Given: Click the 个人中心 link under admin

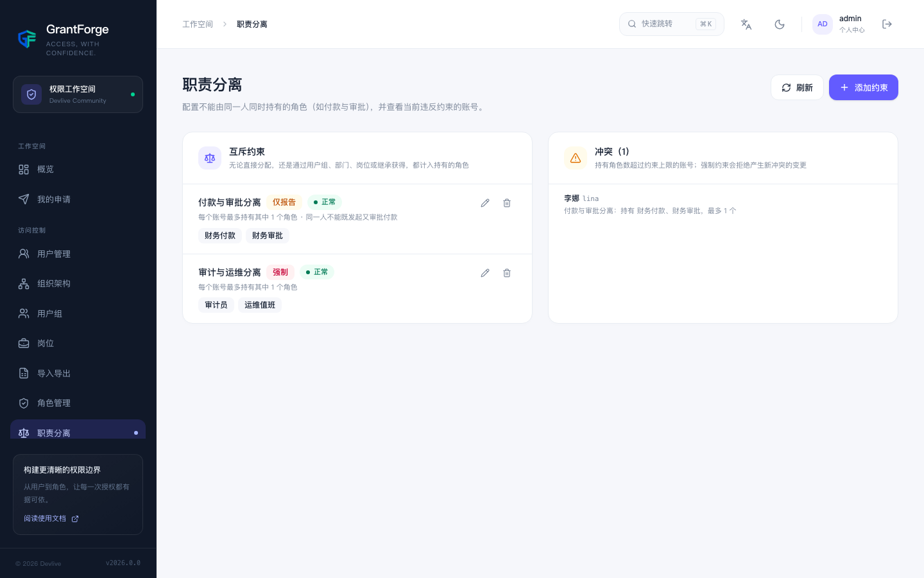Looking at the screenshot, I should (852, 30).
